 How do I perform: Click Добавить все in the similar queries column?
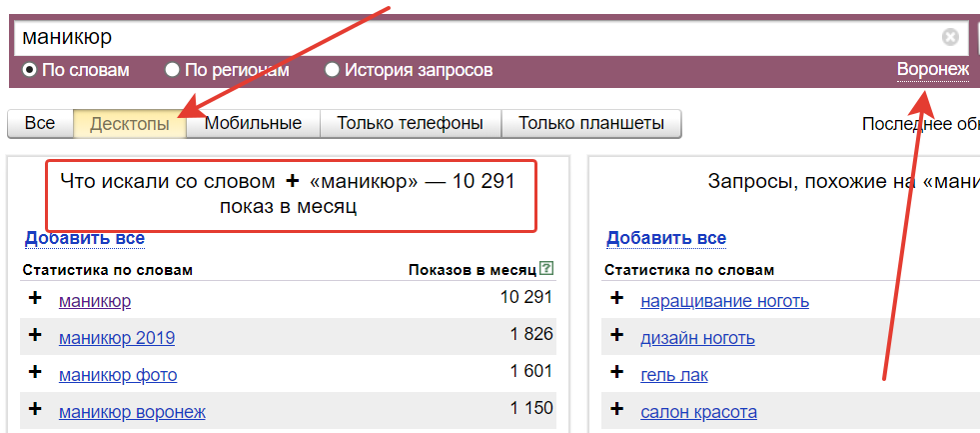[x=666, y=238]
